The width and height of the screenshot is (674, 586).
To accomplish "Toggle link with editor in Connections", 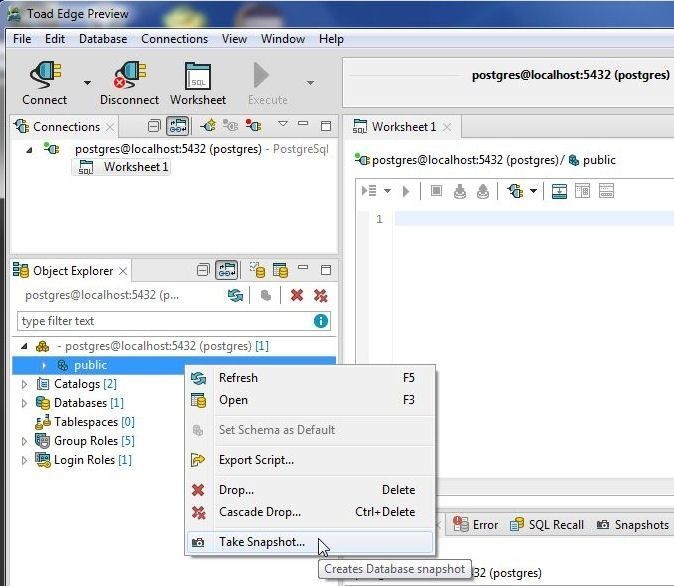I will [x=178, y=126].
